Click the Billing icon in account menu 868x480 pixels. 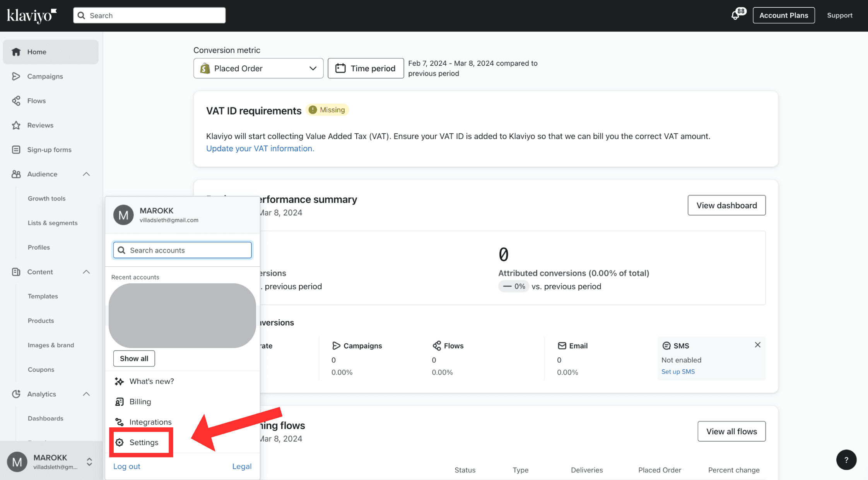tap(119, 402)
